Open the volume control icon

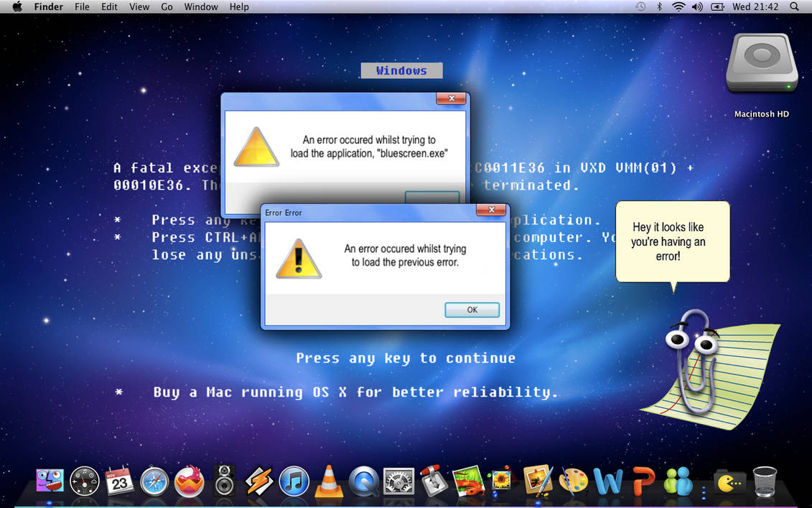tap(697, 6)
